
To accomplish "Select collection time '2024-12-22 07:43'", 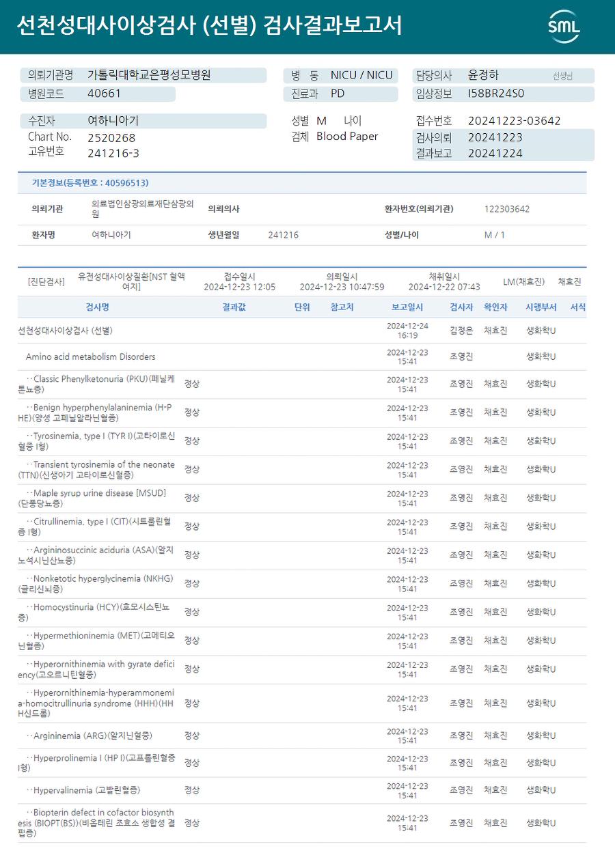I will tap(444, 287).
